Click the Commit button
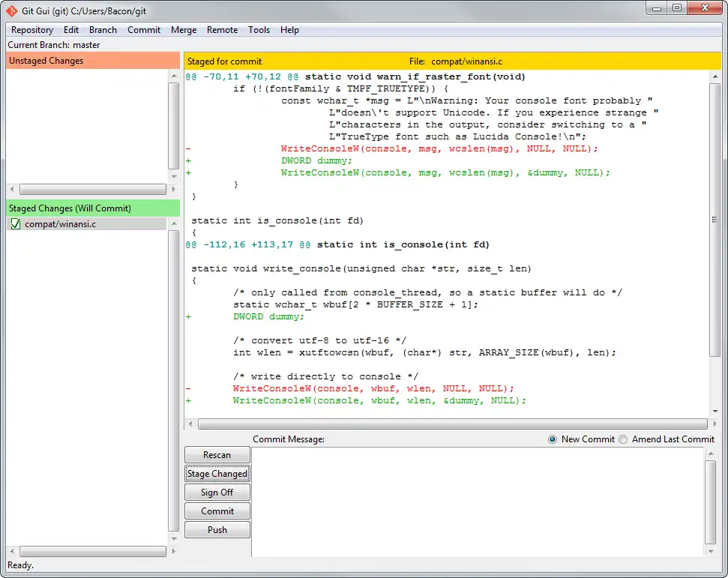Screen dimensions: 728x578 217,511
